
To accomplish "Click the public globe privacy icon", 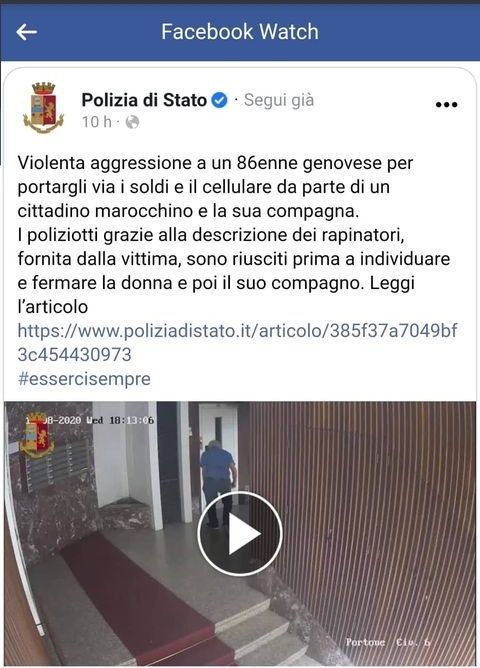I will (132, 122).
